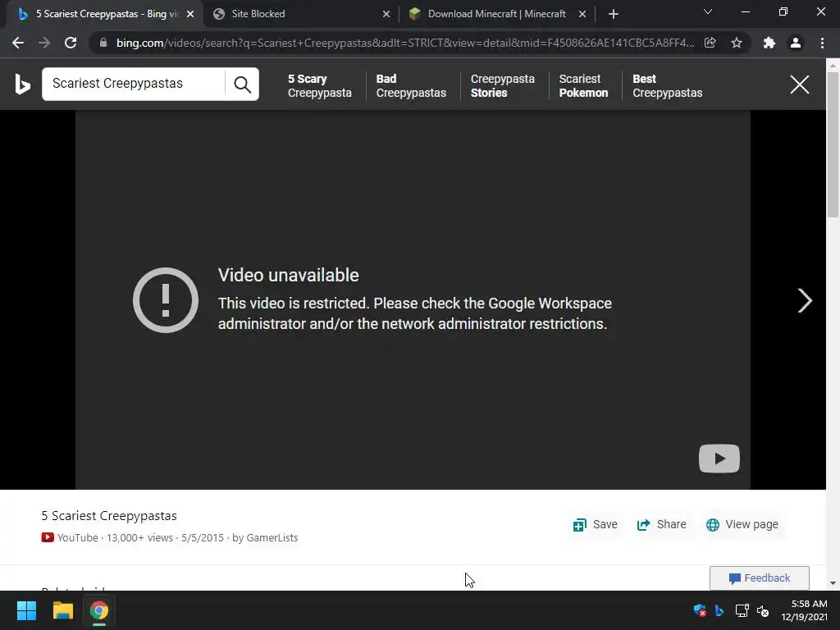
Task: Save this video
Action: click(596, 525)
